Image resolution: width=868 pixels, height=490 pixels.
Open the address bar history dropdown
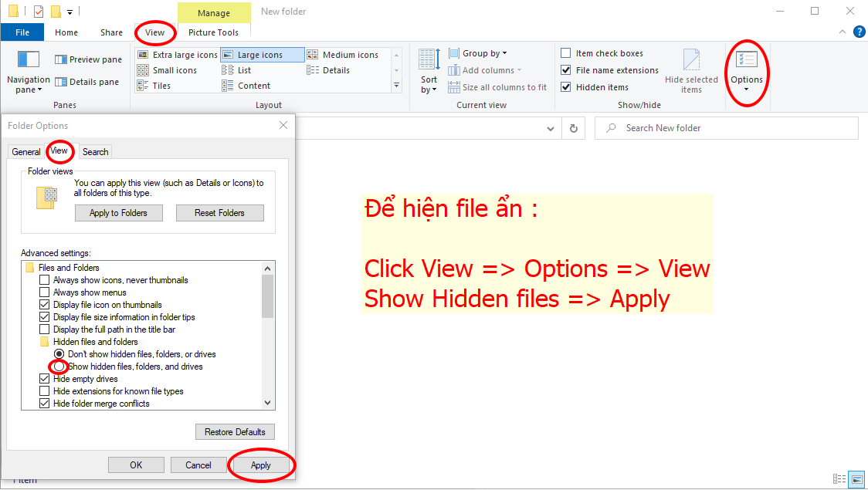pyautogui.click(x=551, y=128)
